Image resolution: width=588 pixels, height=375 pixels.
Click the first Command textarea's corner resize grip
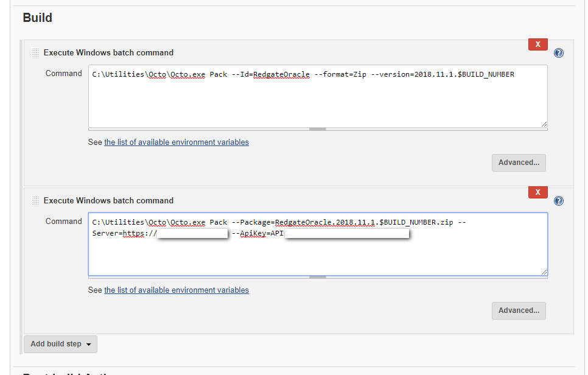coord(544,124)
